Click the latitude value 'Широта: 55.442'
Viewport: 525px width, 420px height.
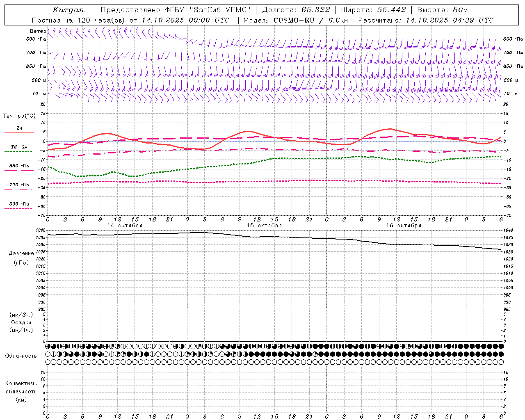[x=373, y=10]
